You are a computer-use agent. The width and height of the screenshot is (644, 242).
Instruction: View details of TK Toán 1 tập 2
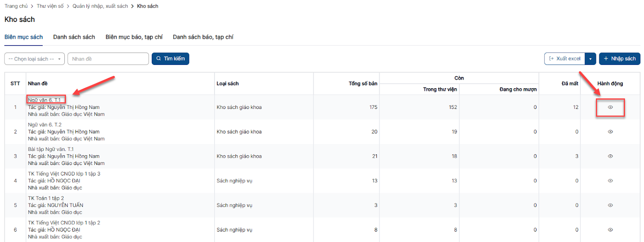point(610,205)
